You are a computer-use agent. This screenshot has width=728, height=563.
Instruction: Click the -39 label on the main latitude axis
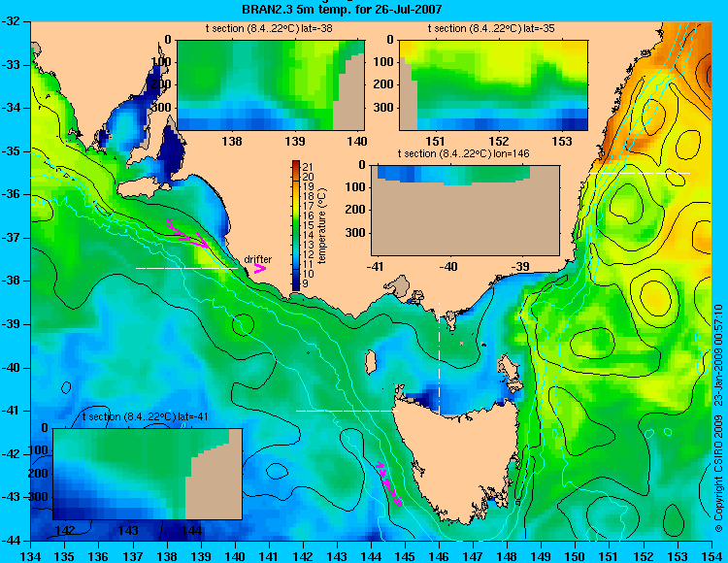(x=11, y=324)
